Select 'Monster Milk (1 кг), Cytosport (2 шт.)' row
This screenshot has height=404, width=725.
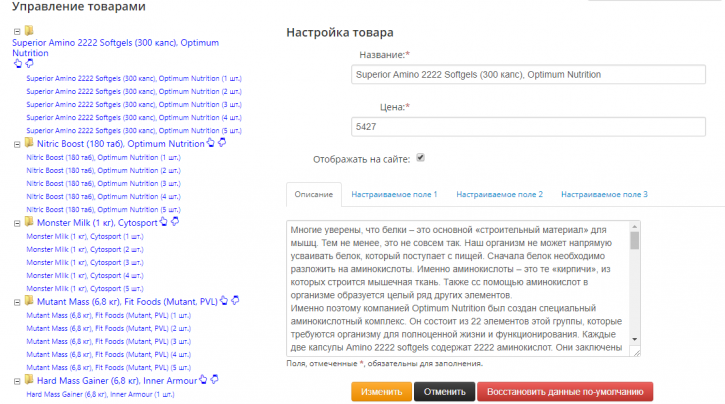click(85, 250)
